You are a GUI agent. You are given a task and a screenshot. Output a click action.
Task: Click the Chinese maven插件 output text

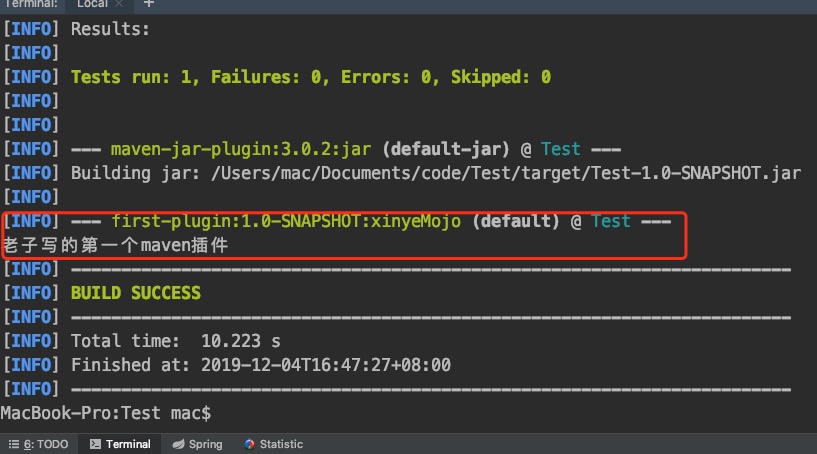tap(115, 245)
